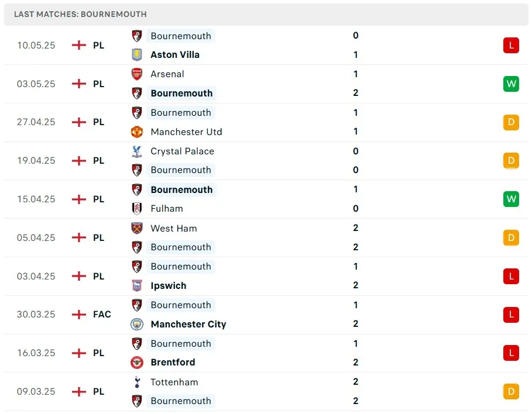Screen dimensions: 532x414
Task: Click the West Ham club crest
Action: click(x=137, y=229)
